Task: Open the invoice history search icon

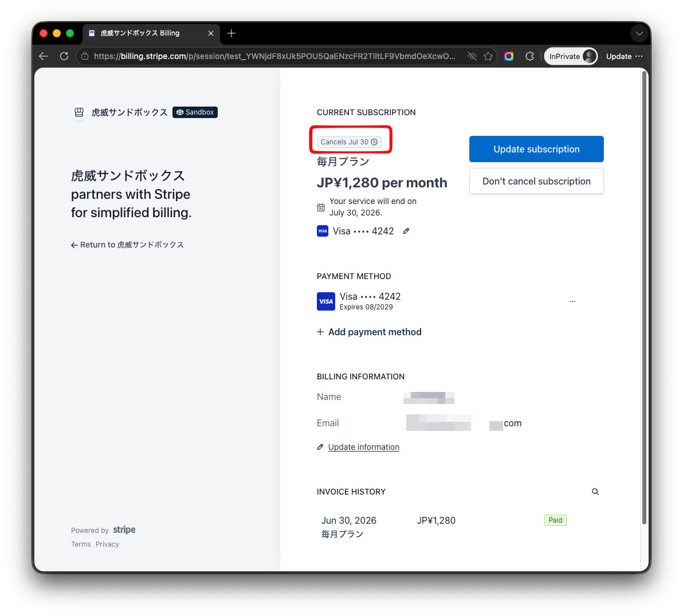Action: [595, 492]
